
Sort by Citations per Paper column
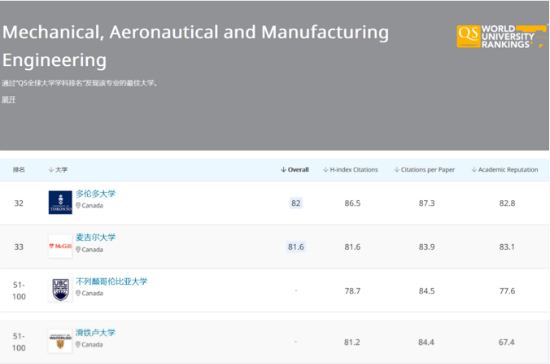point(424,170)
